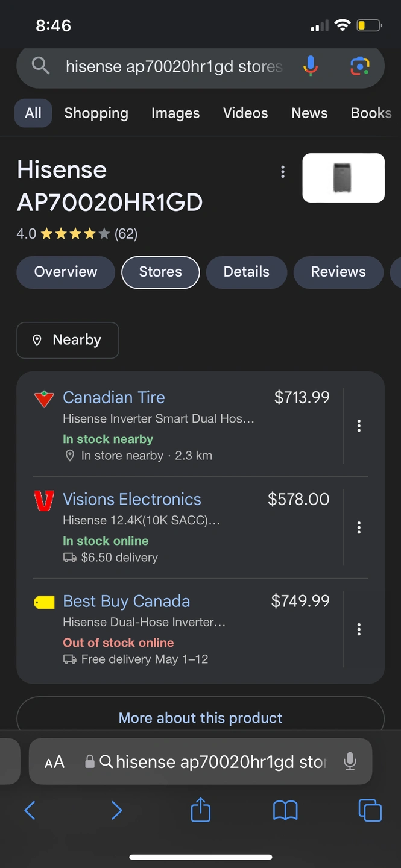Go forward with Safari forward arrow
Image resolution: width=401 pixels, height=868 pixels.
pos(116,810)
